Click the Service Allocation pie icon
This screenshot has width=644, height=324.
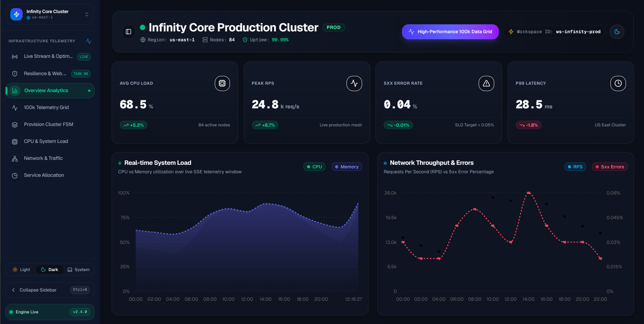tap(15, 175)
